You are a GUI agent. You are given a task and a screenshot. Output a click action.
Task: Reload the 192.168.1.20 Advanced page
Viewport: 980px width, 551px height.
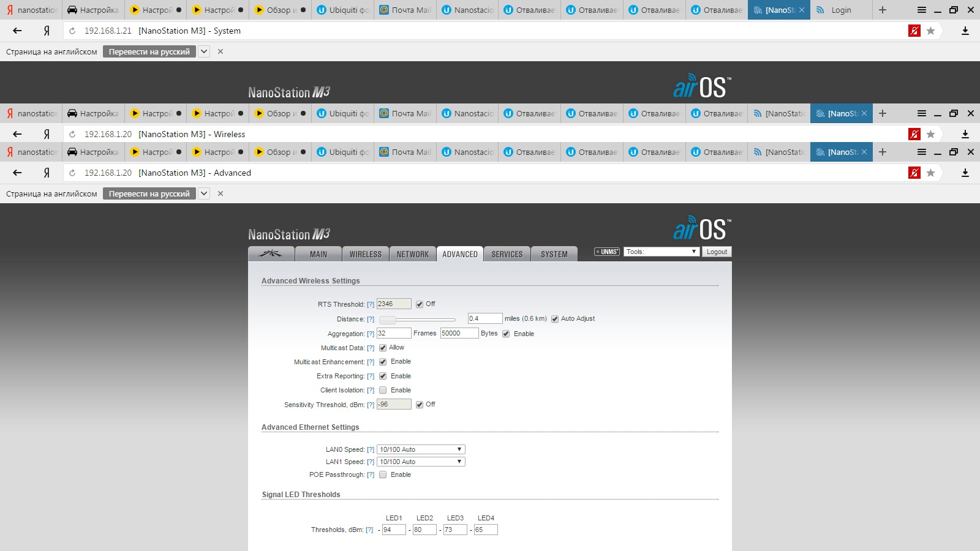point(72,173)
